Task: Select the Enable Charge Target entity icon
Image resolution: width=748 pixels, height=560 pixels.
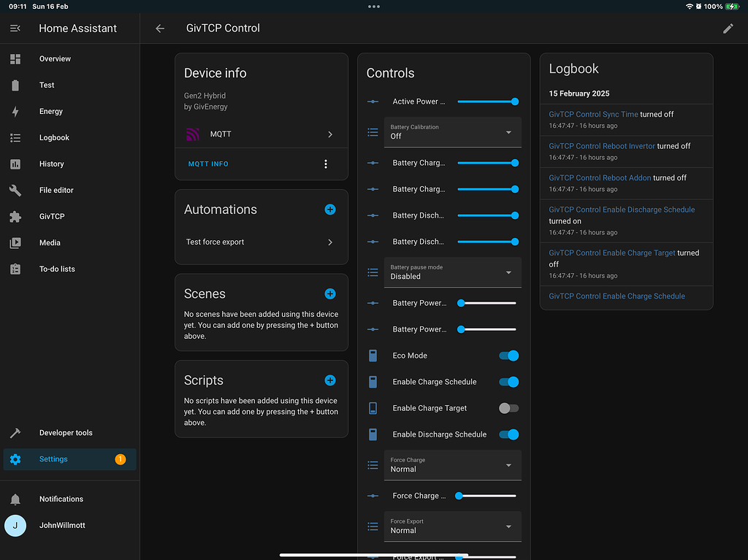Action: (x=373, y=408)
